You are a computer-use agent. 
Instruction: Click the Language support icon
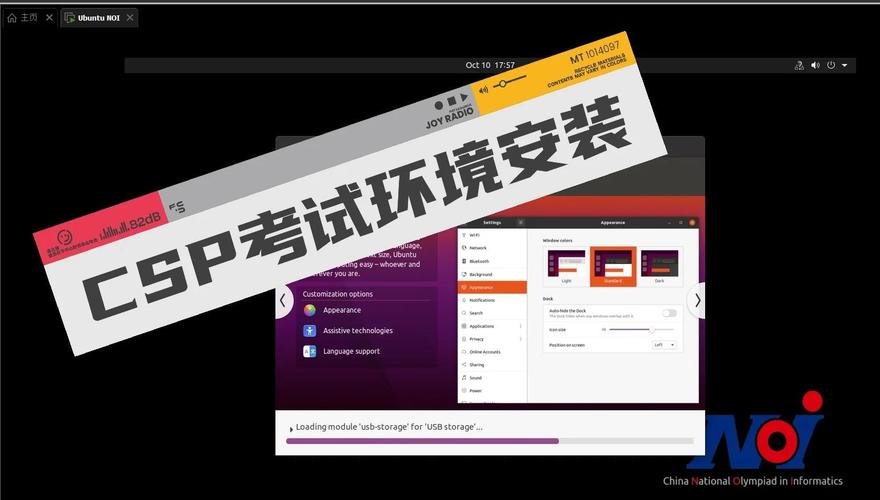tap(310, 351)
